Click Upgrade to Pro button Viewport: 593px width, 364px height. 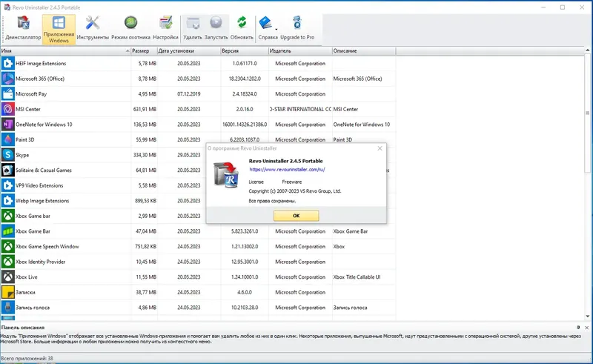(x=297, y=28)
